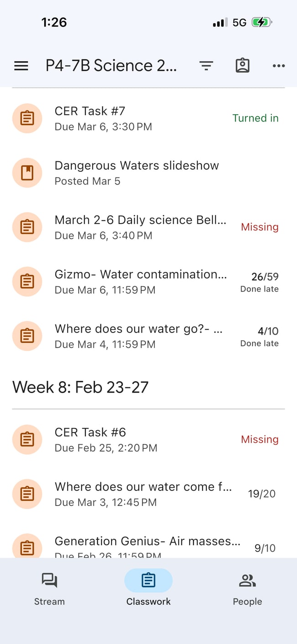Open the hamburger navigation menu
The height and width of the screenshot is (644, 297).
[x=21, y=66]
